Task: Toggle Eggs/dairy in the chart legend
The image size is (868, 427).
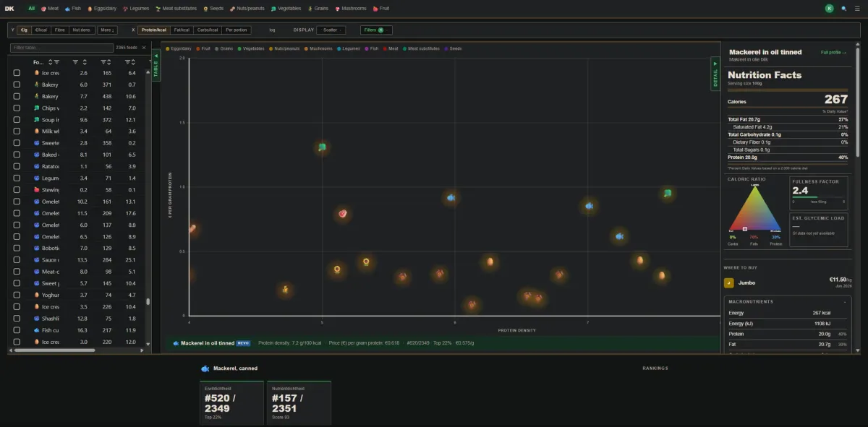Action: (179, 48)
